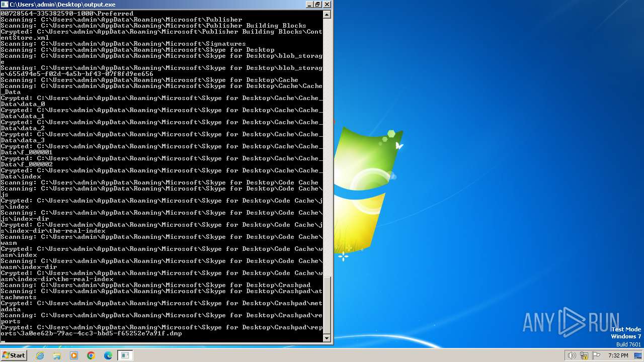Click the '3a0ee62b-79ac-4cc3...dmp' line
Viewport: 644px width, 362px height.
click(91, 333)
